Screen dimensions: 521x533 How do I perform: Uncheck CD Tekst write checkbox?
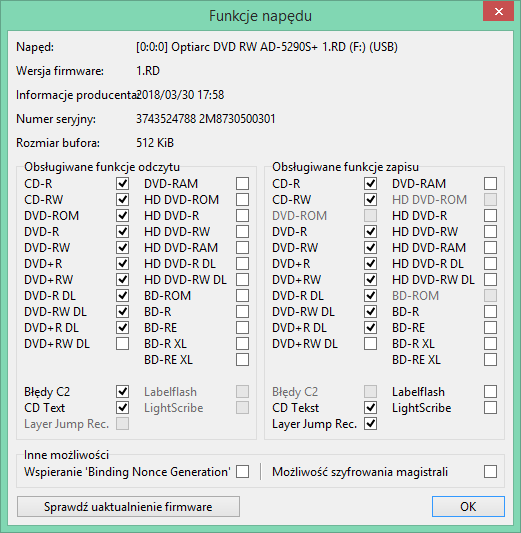point(370,408)
